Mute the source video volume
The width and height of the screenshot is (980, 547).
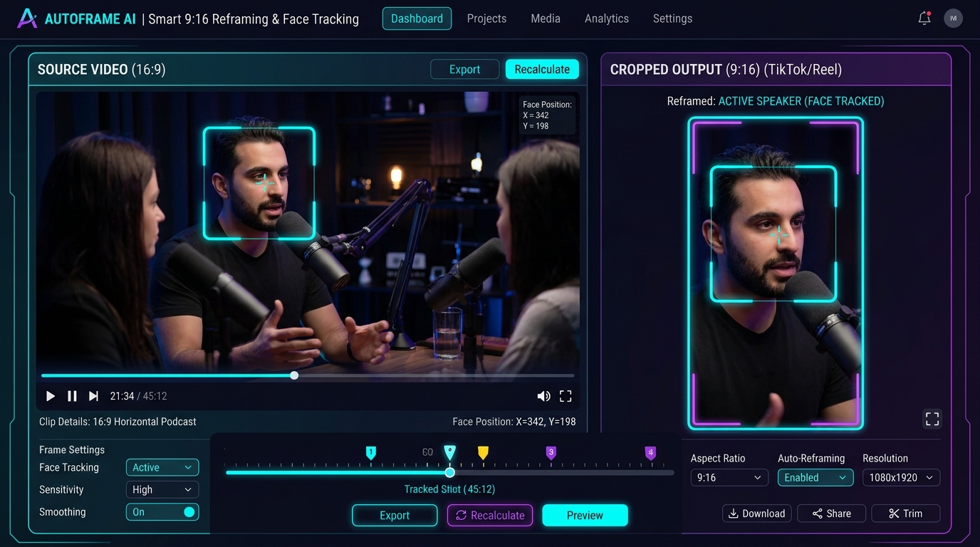pyautogui.click(x=543, y=396)
